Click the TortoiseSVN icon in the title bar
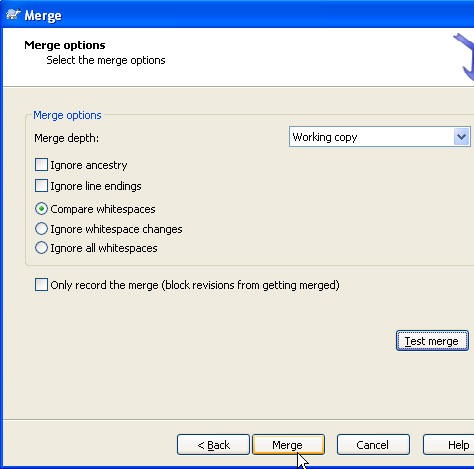This screenshot has width=474, height=469. click(x=13, y=15)
